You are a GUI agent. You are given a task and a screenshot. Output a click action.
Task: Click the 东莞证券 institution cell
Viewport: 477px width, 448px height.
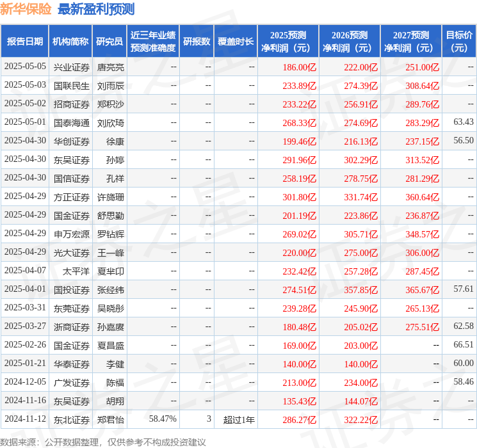[x=72, y=308]
